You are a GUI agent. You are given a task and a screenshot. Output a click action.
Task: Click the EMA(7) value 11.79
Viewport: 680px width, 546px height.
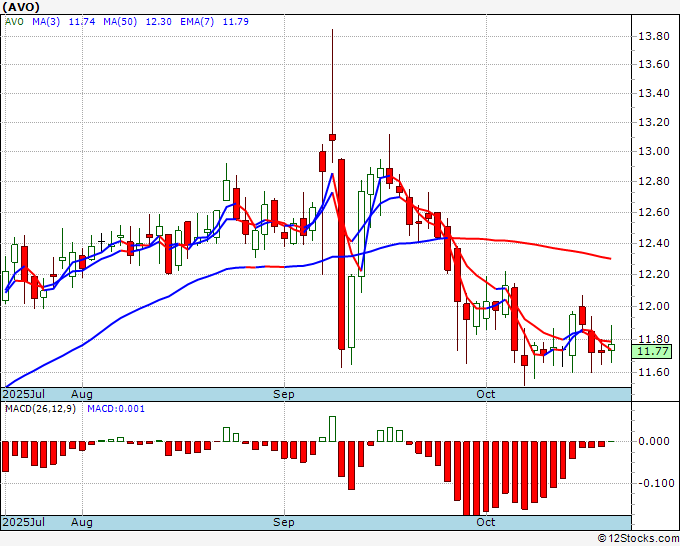235,21
